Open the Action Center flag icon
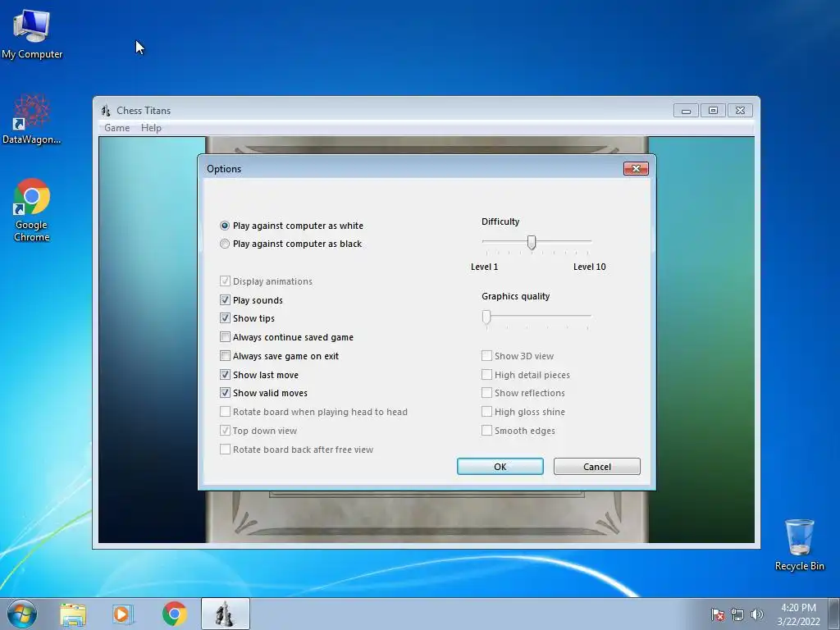This screenshot has height=630, width=840. [x=717, y=614]
